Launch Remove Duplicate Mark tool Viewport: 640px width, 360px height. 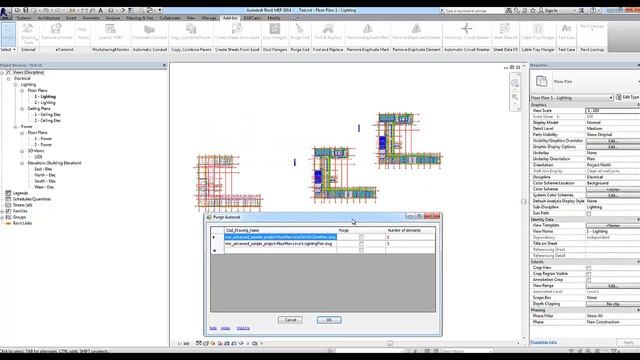click(x=368, y=32)
